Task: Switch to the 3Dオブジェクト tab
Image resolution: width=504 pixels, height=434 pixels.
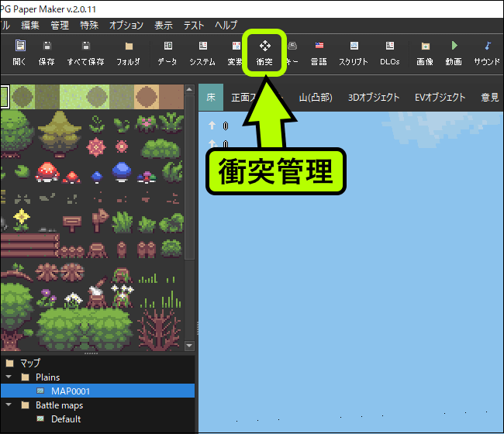Action: (374, 98)
